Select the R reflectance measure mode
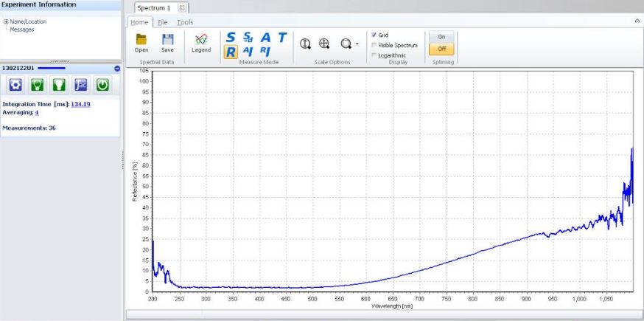The width and height of the screenshot is (644, 321). pyautogui.click(x=231, y=51)
